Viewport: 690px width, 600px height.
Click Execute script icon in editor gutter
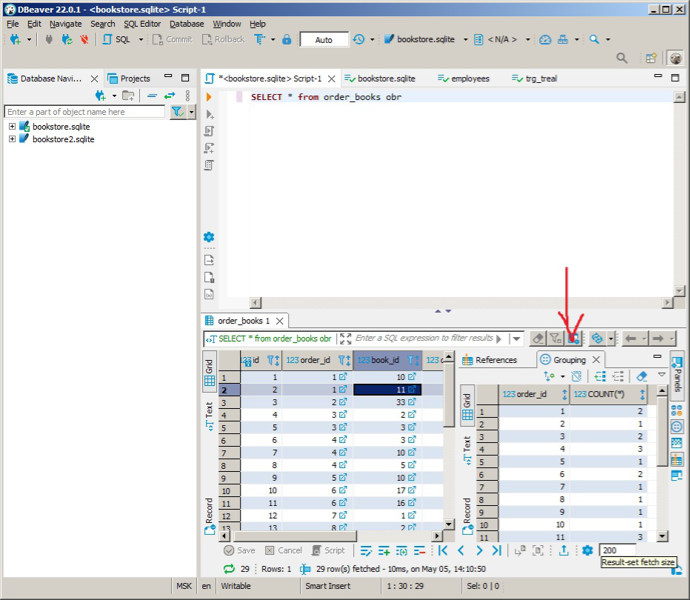coord(209,131)
